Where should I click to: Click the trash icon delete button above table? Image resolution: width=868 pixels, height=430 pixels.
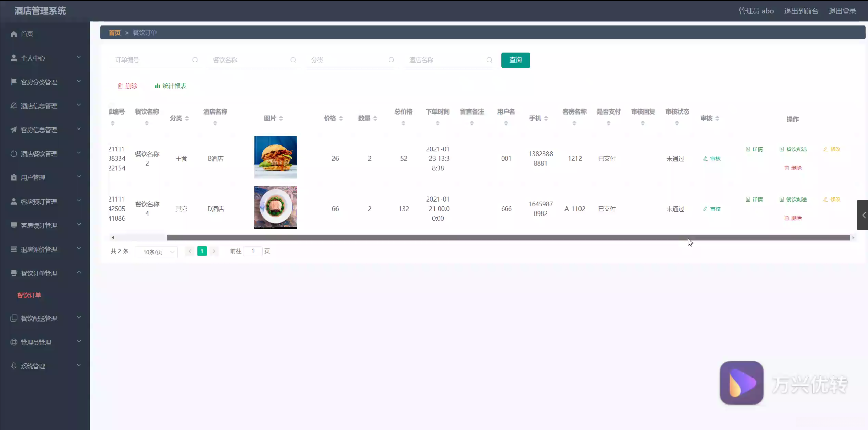[x=127, y=86]
